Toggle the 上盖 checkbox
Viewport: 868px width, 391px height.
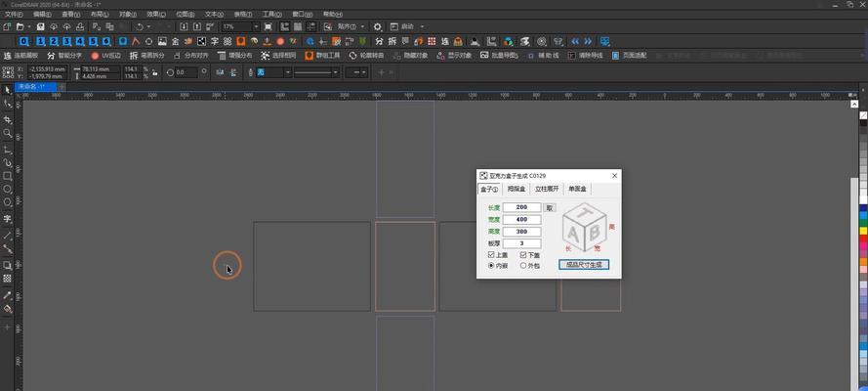point(491,255)
